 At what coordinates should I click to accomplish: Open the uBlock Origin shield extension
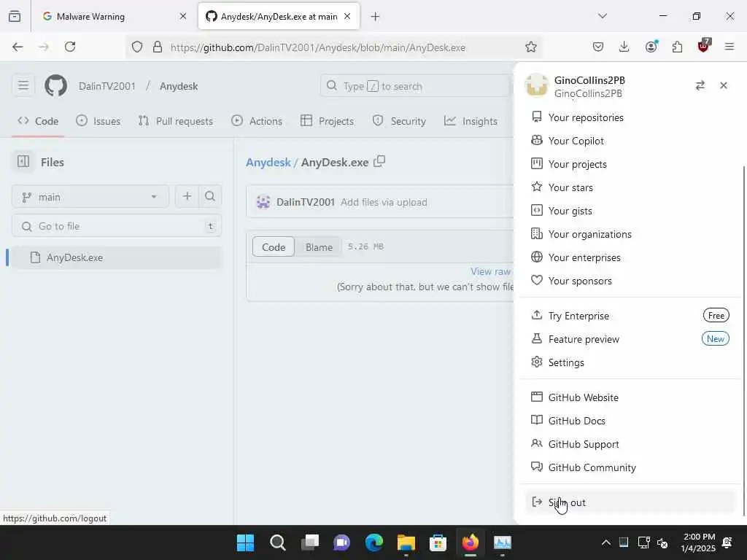704,46
